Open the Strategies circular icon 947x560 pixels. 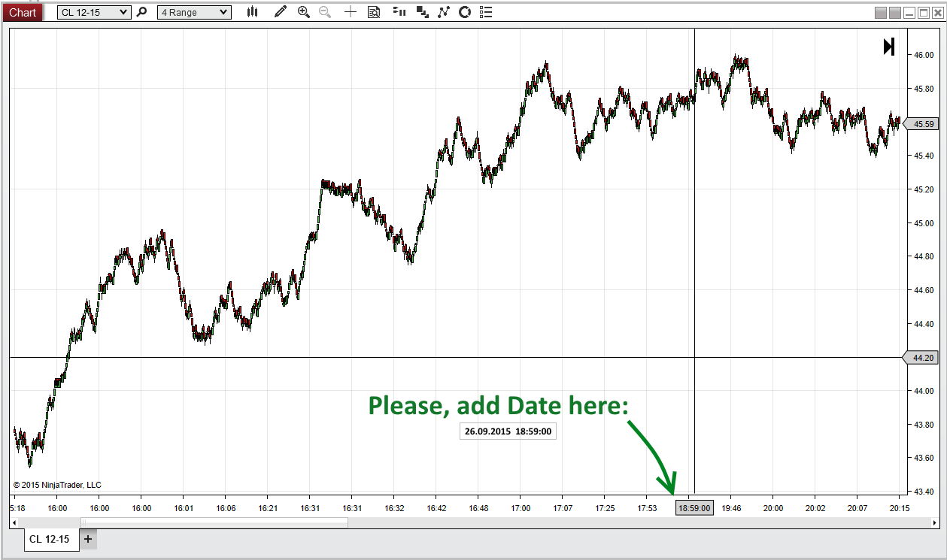tap(465, 12)
